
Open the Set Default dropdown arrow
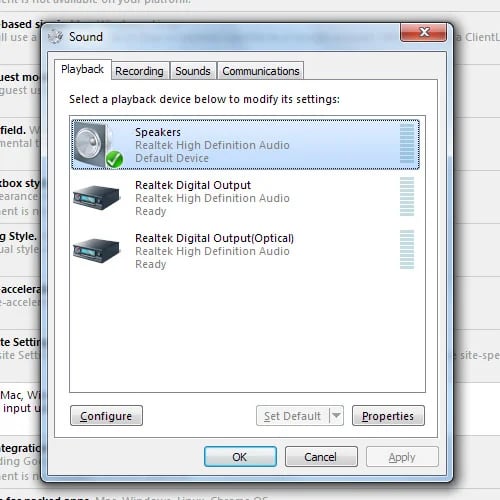[336, 415]
